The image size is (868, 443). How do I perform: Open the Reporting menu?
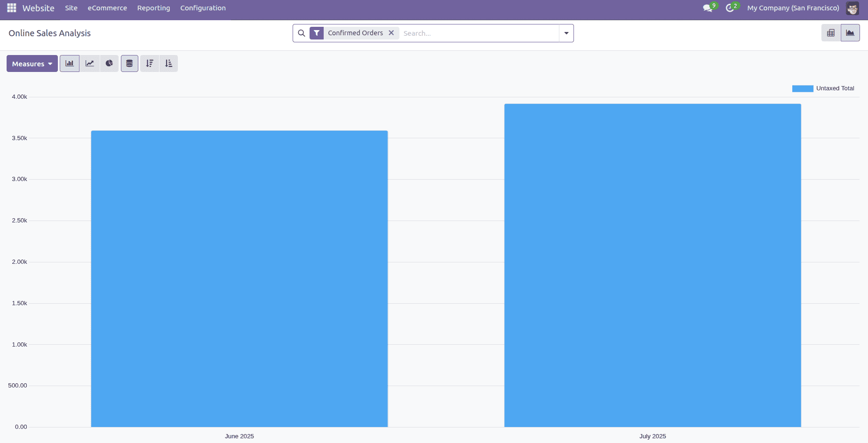tap(153, 8)
